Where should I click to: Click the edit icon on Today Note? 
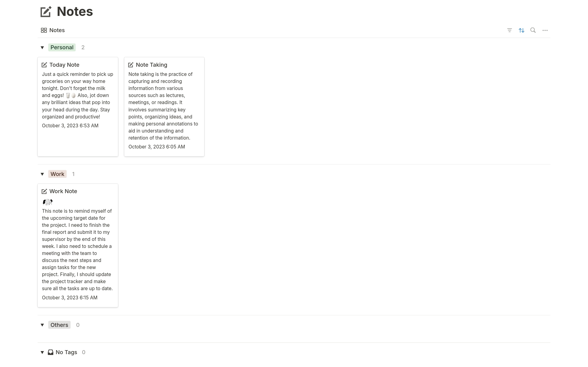[44, 65]
